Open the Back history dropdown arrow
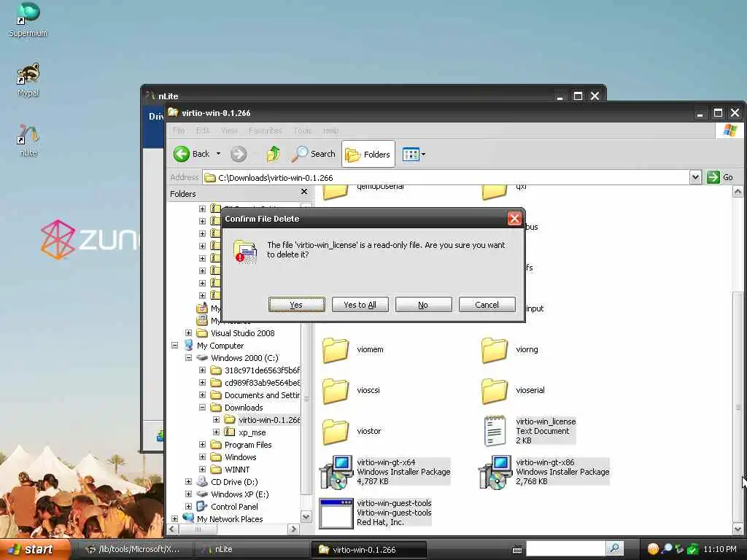747x560 pixels. tap(219, 154)
